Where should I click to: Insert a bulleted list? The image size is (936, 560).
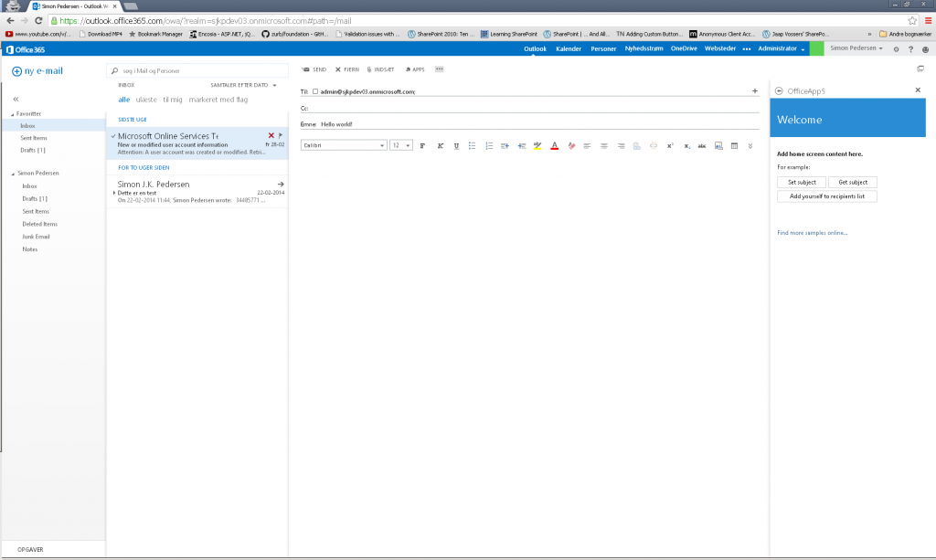pos(473,145)
